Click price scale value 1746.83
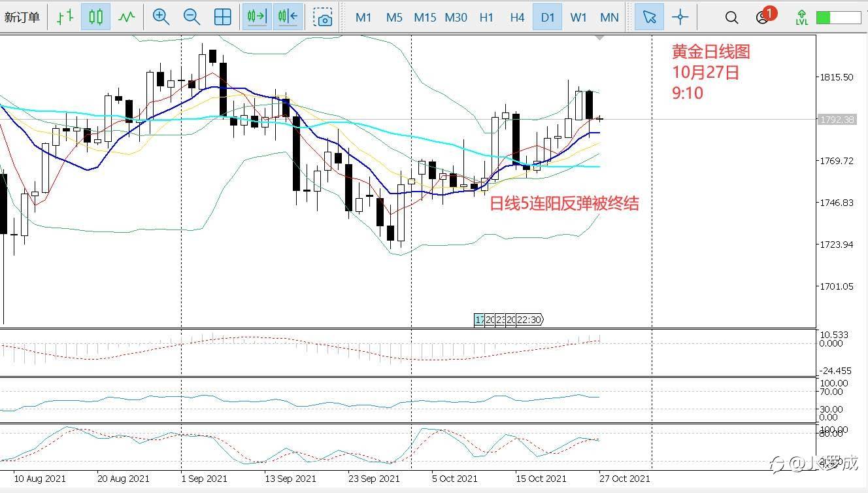 click(836, 203)
